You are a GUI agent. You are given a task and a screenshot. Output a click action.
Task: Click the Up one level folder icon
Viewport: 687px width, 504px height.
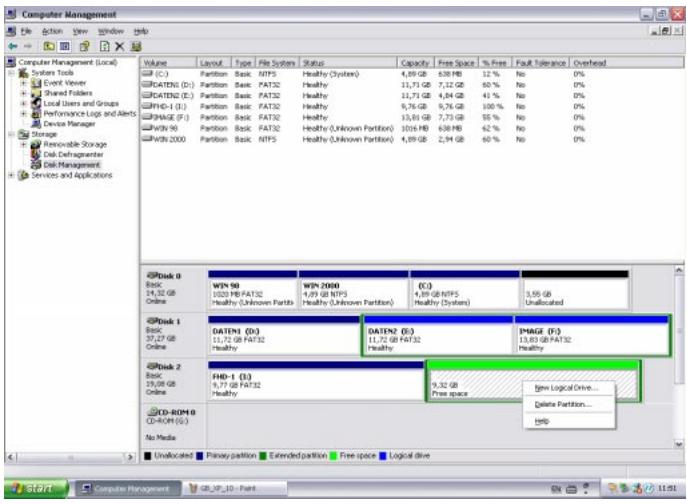coord(49,46)
